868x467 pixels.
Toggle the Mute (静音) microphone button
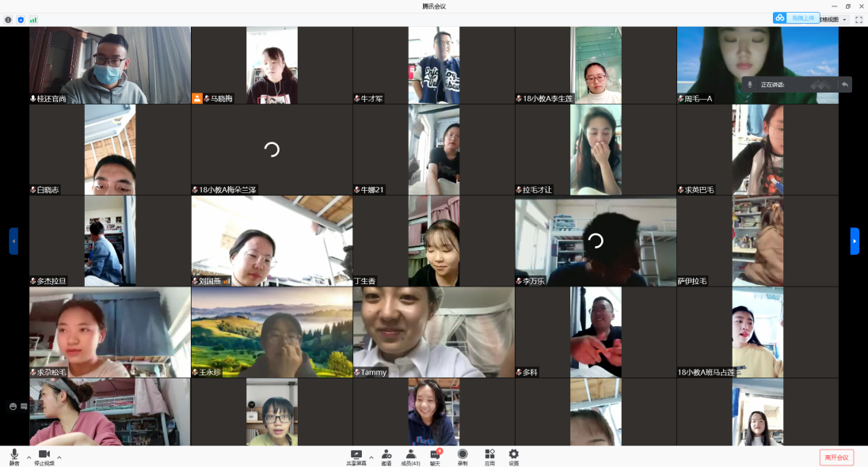[14, 456]
